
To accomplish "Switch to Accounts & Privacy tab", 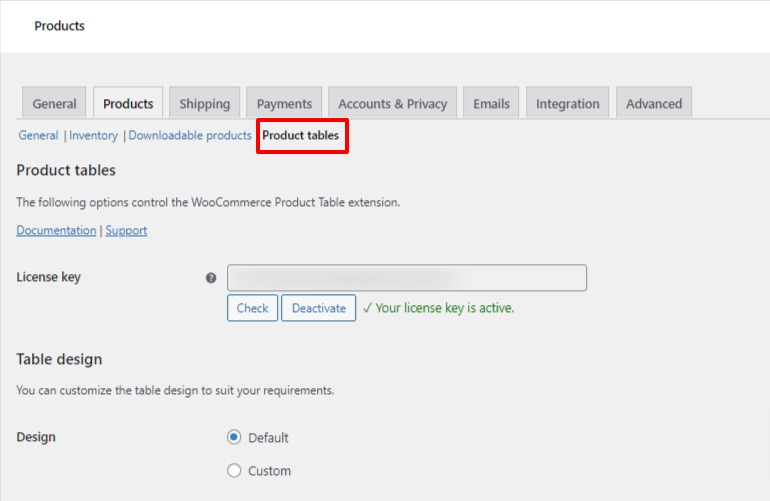I will (x=392, y=104).
